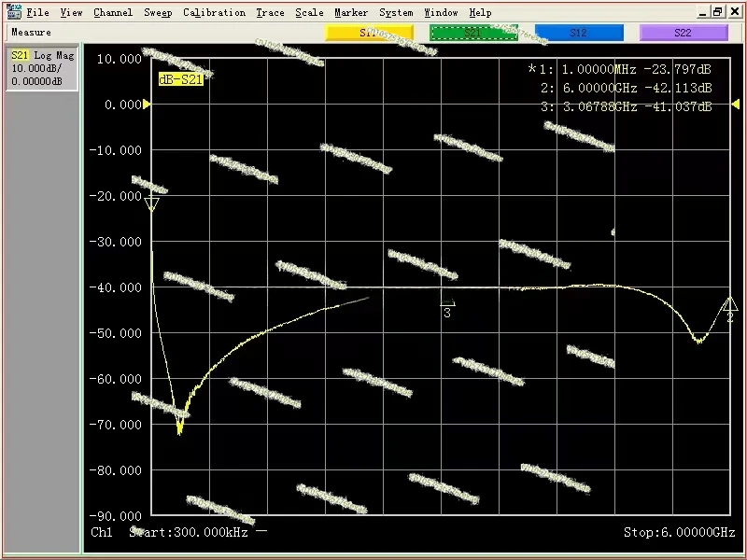
Task: Select marker 2 triangle at the stop frequency
Action: pos(730,304)
